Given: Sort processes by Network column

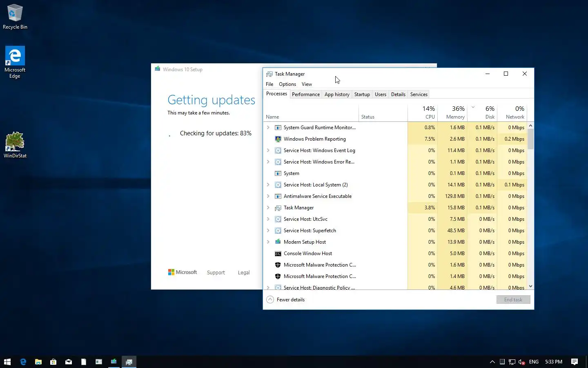Looking at the screenshot, I should (x=512, y=112).
